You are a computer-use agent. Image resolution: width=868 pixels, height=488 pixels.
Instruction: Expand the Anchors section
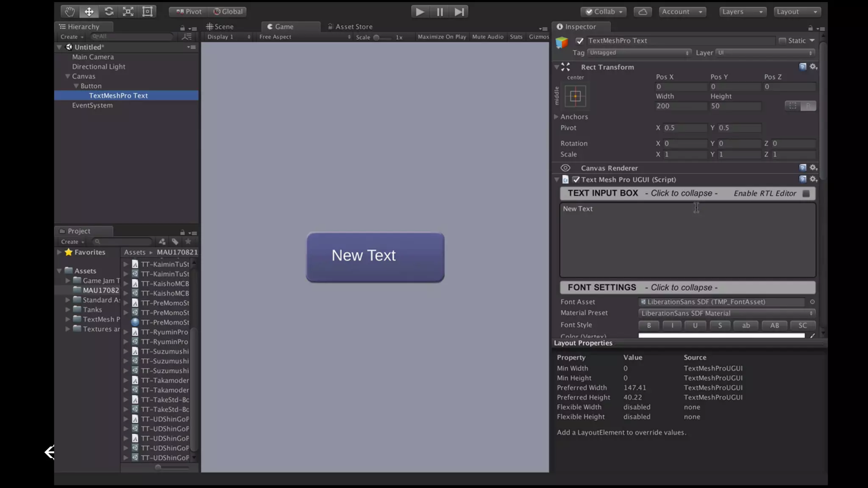coord(556,116)
